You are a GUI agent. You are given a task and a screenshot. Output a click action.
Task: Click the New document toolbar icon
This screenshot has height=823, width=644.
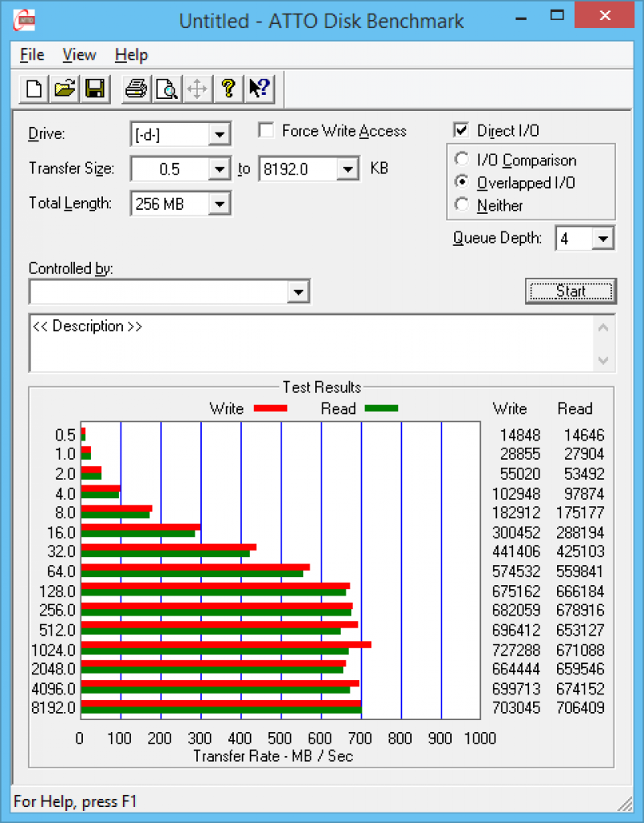(34, 88)
